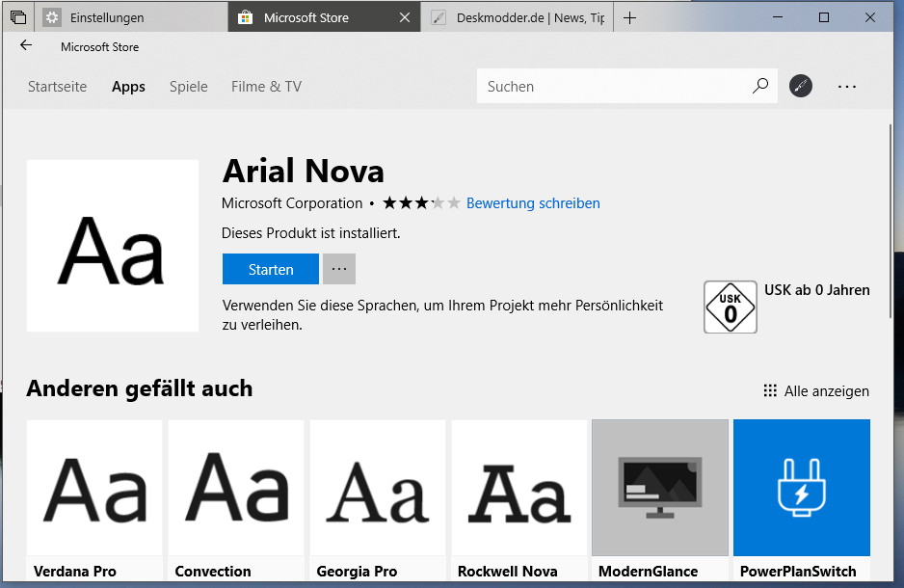Switch to the Startseite section
The height and width of the screenshot is (588, 904).
click(x=57, y=86)
